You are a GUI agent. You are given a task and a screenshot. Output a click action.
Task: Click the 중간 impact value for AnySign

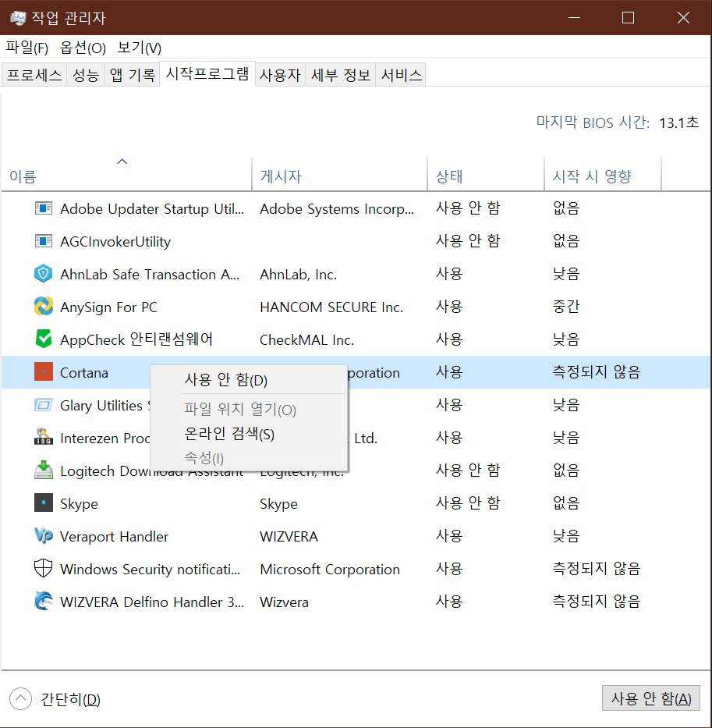[x=566, y=307]
